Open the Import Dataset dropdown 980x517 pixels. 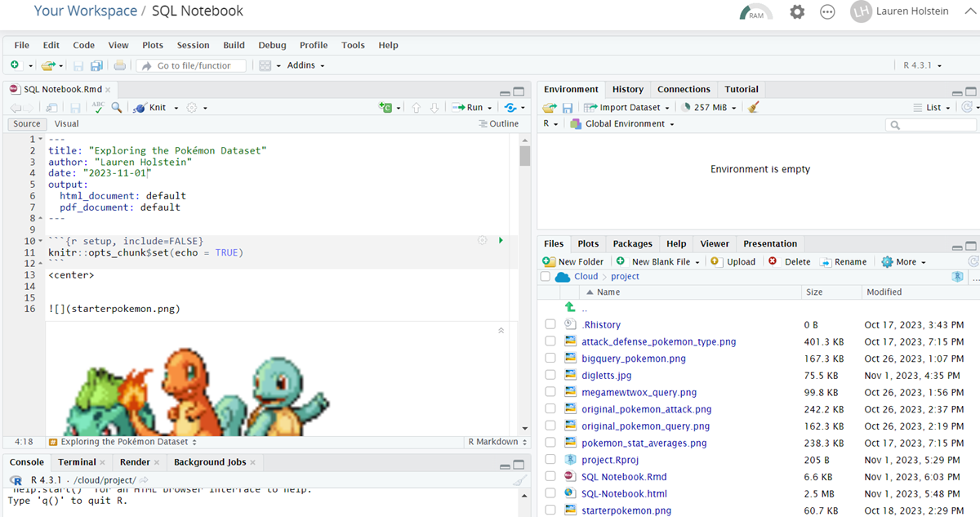[x=628, y=107]
